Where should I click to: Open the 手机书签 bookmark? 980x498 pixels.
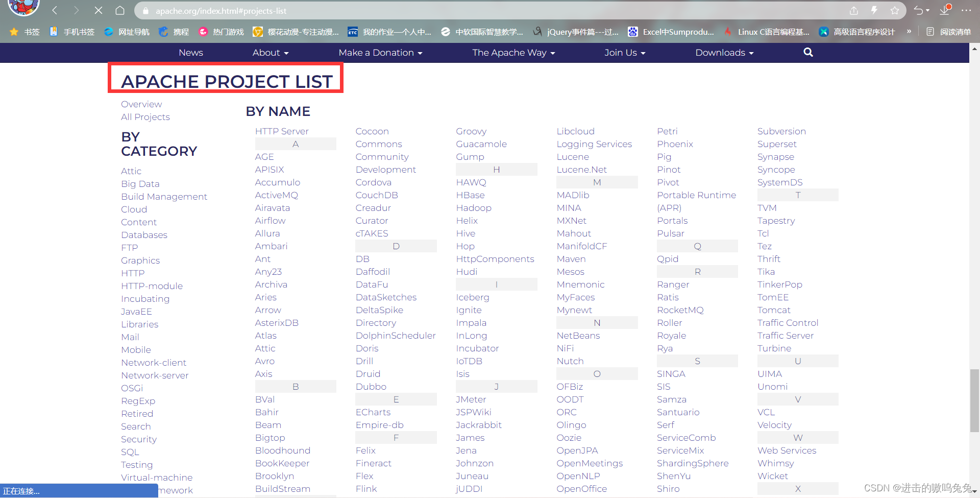pyautogui.click(x=72, y=32)
